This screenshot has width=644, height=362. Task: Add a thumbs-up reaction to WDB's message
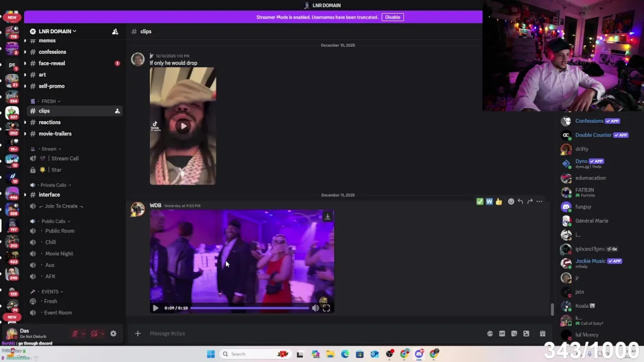(x=499, y=202)
